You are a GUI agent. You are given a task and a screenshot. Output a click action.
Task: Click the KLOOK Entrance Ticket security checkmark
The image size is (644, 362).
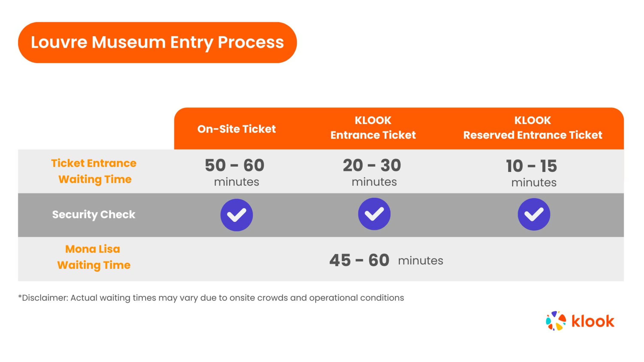pyautogui.click(x=374, y=214)
